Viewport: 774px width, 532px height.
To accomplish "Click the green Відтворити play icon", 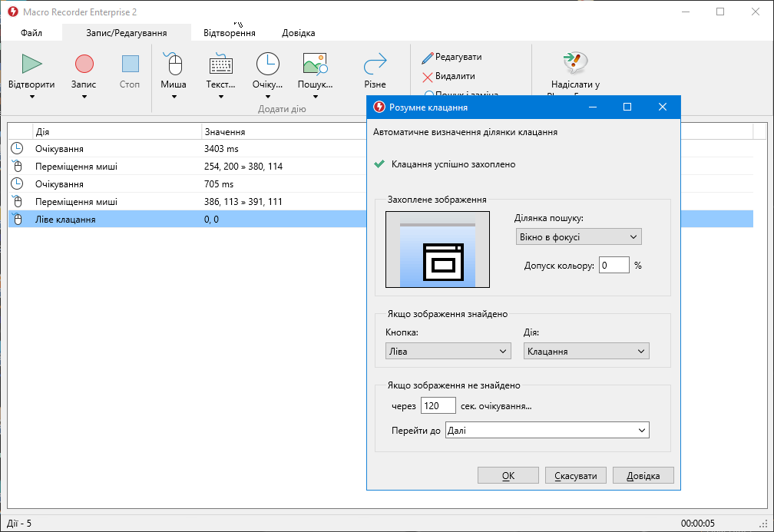I will coord(32,64).
